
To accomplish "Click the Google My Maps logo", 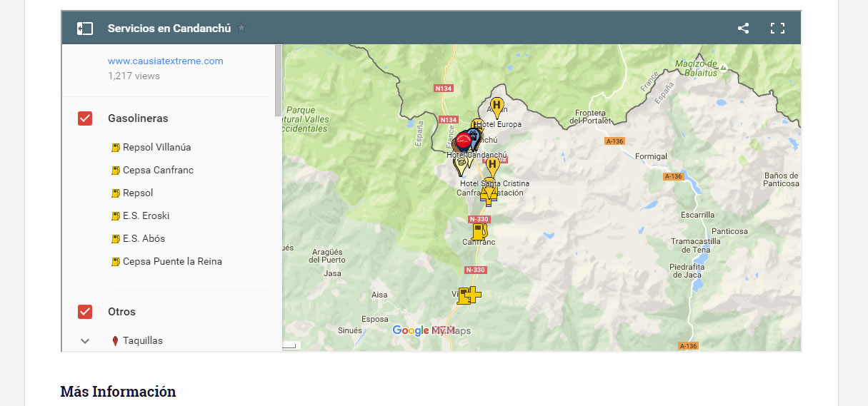I will coord(431,330).
